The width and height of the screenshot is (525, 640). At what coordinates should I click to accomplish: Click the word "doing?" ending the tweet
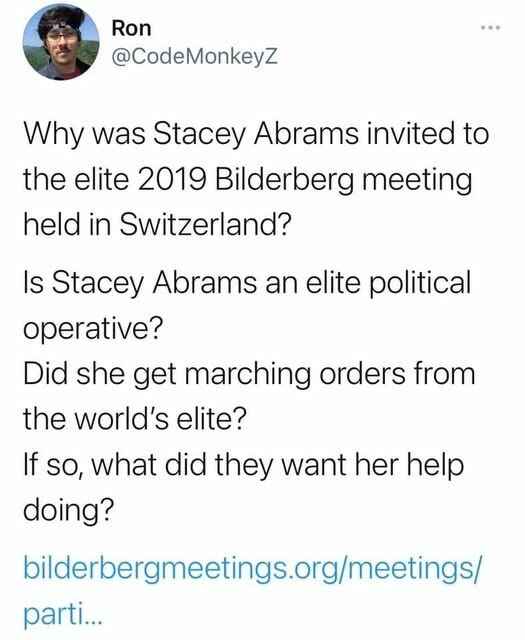pyautogui.click(x=68, y=511)
